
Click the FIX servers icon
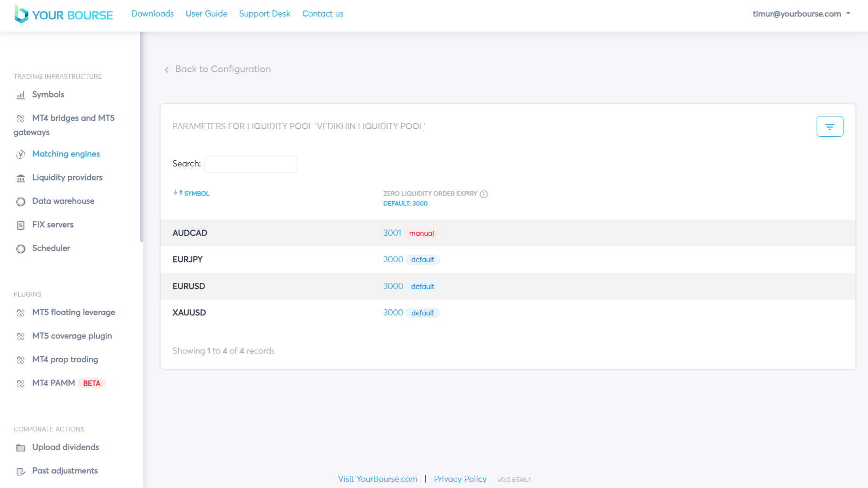coord(21,225)
